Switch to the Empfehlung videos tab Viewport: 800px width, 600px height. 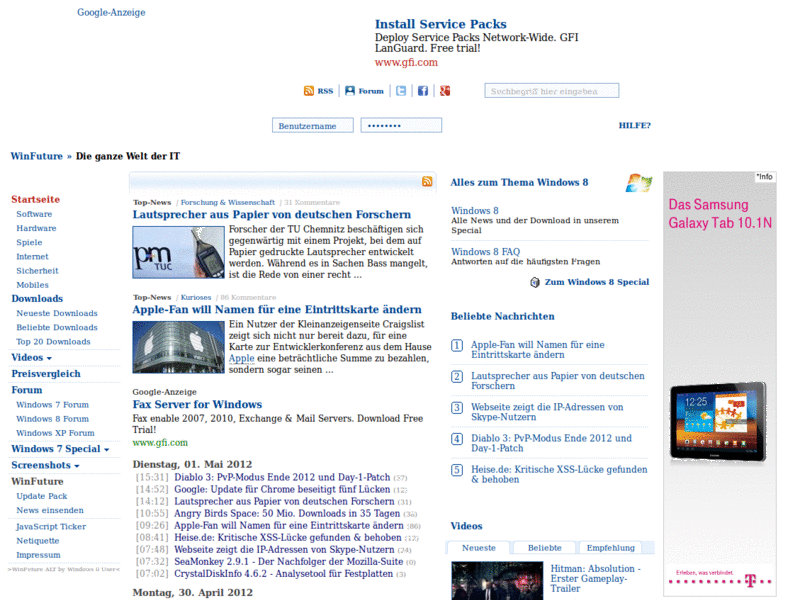point(610,547)
